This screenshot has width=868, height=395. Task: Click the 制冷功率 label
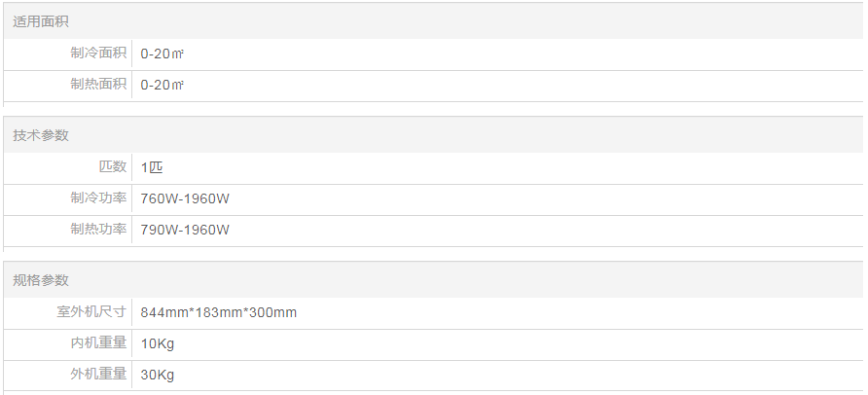(x=98, y=198)
